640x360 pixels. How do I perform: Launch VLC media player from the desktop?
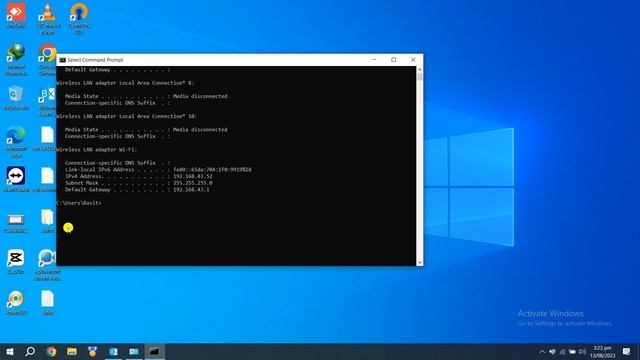48,18
